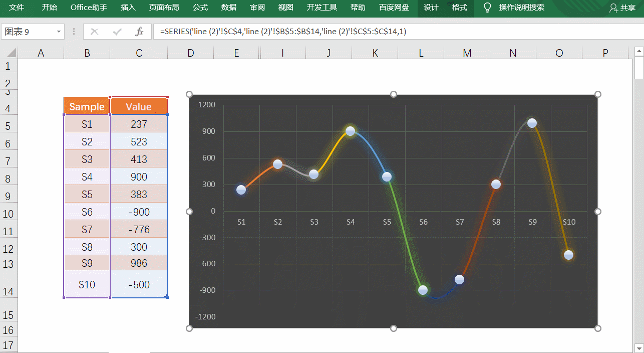Click the S4 data point marker on chart
644x353 pixels.
pyautogui.click(x=351, y=131)
